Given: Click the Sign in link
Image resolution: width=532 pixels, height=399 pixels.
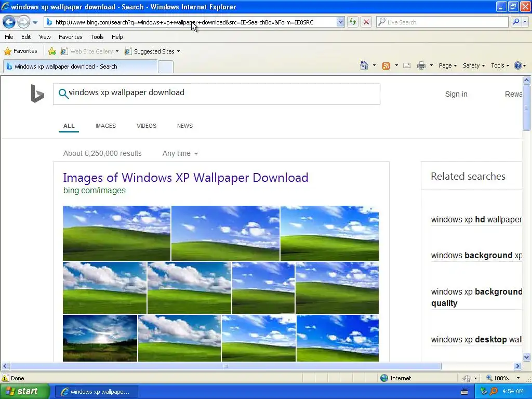Looking at the screenshot, I should click(456, 95).
